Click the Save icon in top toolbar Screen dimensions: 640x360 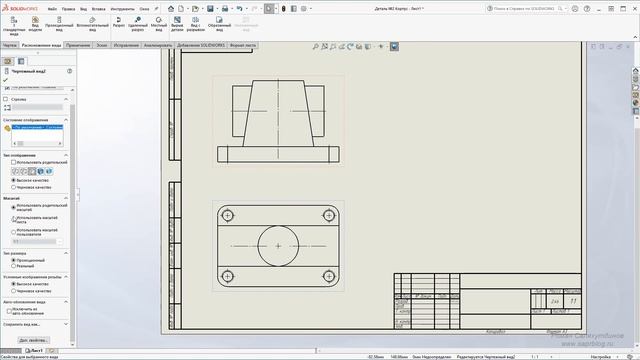click(x=210, y=9)
